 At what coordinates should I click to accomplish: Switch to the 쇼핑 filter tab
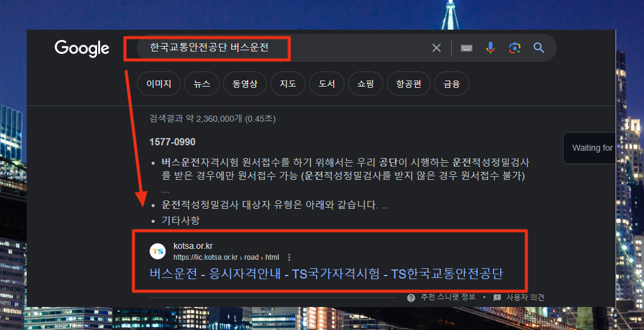pos(366,84)
